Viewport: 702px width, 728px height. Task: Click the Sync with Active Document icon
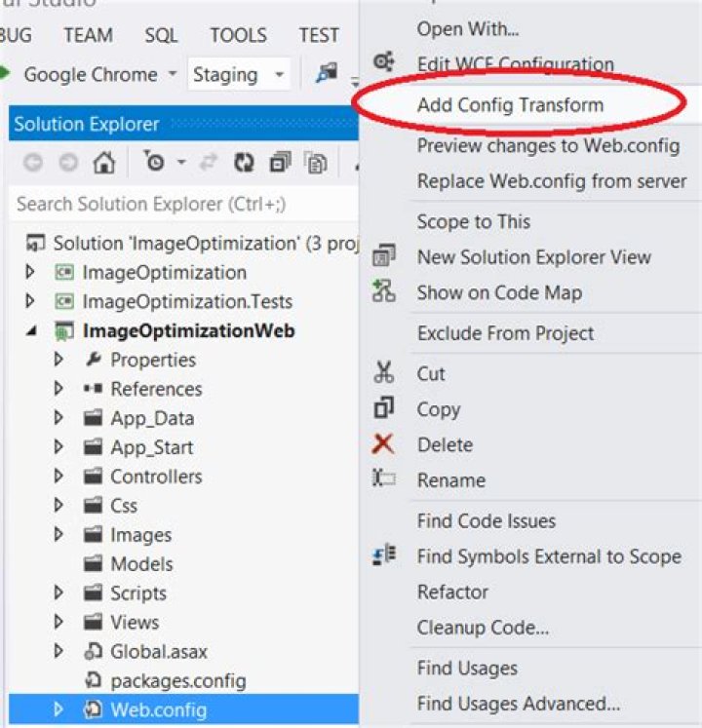coord(209,162)
